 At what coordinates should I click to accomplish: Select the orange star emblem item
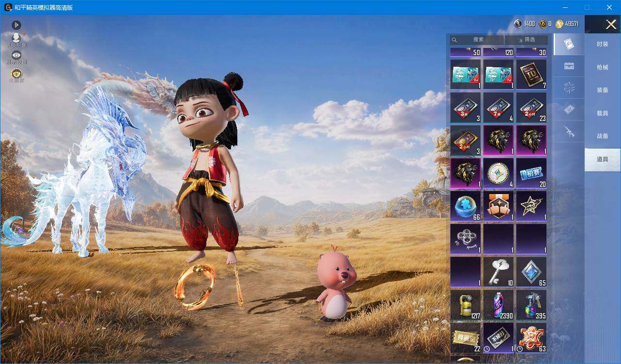point(531,338)
